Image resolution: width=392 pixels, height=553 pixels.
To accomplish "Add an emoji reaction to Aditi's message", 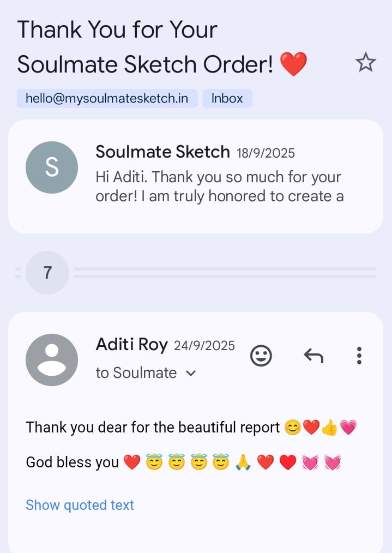I will 261,356.
